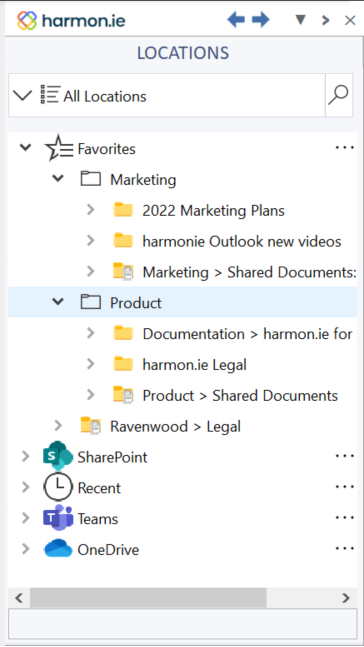Expand the Ravenwood > Legal library

pyautogui.click(x=58, y=425)
